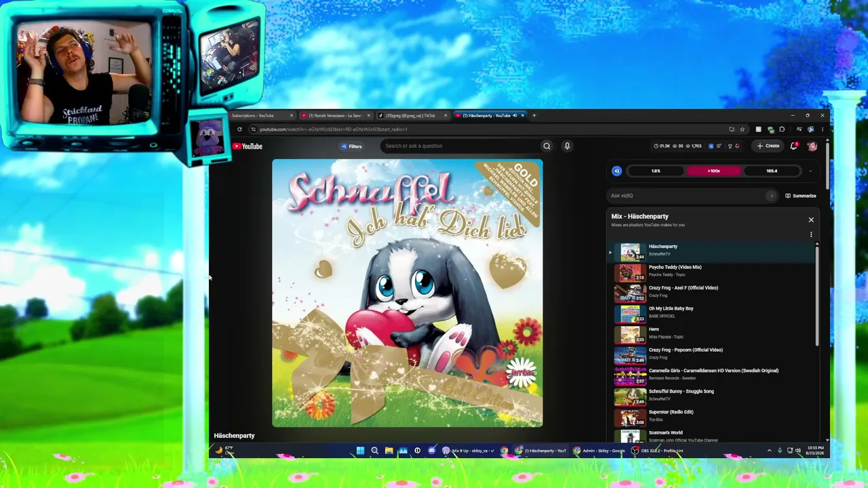Bookmark this page with the star icon

pyautogui.click(x=742, y=129)
